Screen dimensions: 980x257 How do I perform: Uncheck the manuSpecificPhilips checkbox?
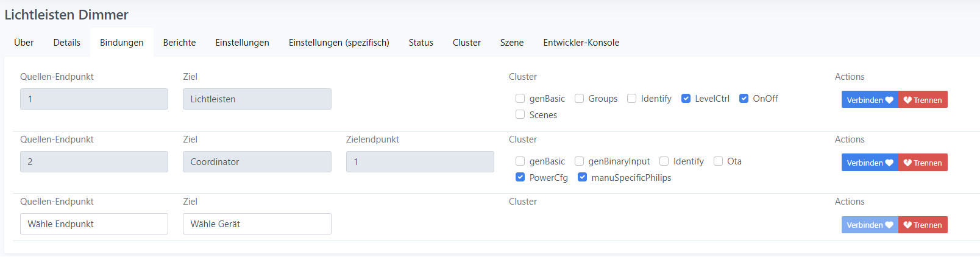coord(583,177)
